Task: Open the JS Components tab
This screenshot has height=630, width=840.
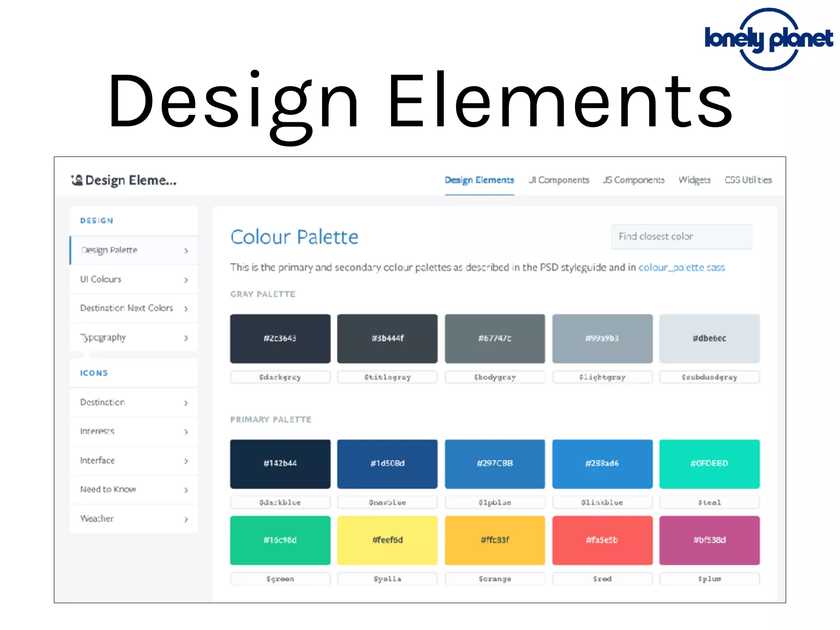Action: [x=633, y=180]
